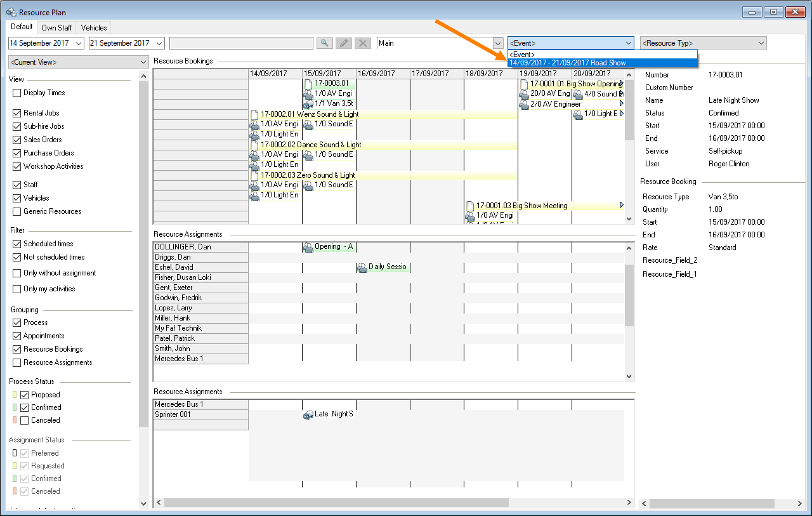812x516 pixels.
Task: Click the pencil edit icon in the toolbar
Action: coord(343,43)
